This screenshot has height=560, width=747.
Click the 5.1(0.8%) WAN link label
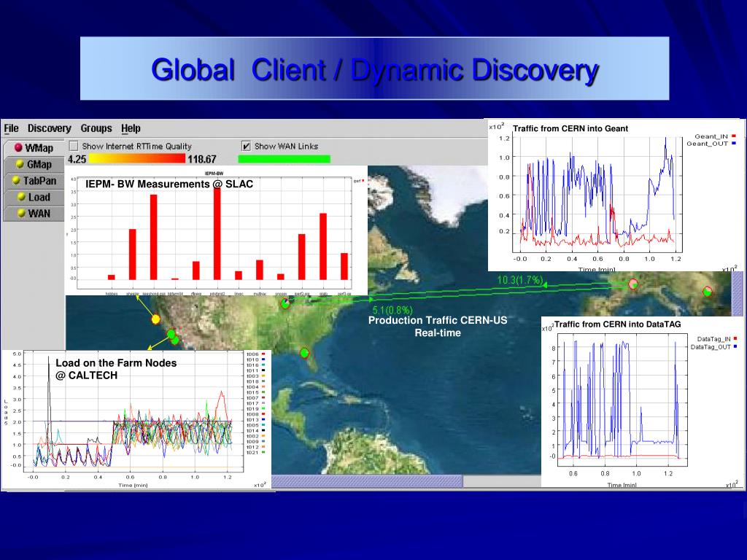tap(392, 311)
